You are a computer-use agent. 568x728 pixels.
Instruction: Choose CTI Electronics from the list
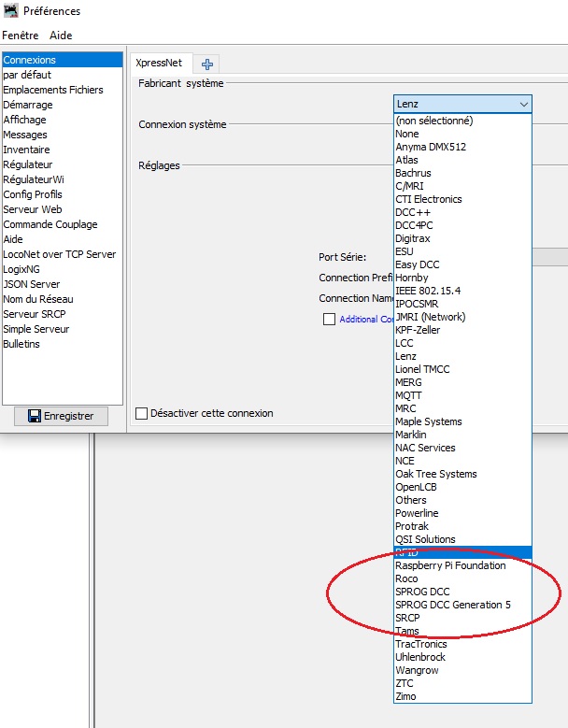click(462, 199)
